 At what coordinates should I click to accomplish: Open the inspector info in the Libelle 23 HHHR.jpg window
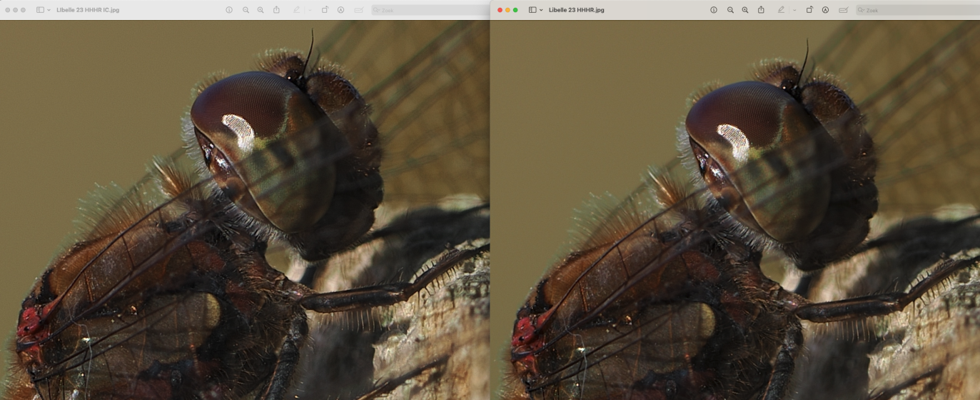pyautogui.click(x=714, y=10)
